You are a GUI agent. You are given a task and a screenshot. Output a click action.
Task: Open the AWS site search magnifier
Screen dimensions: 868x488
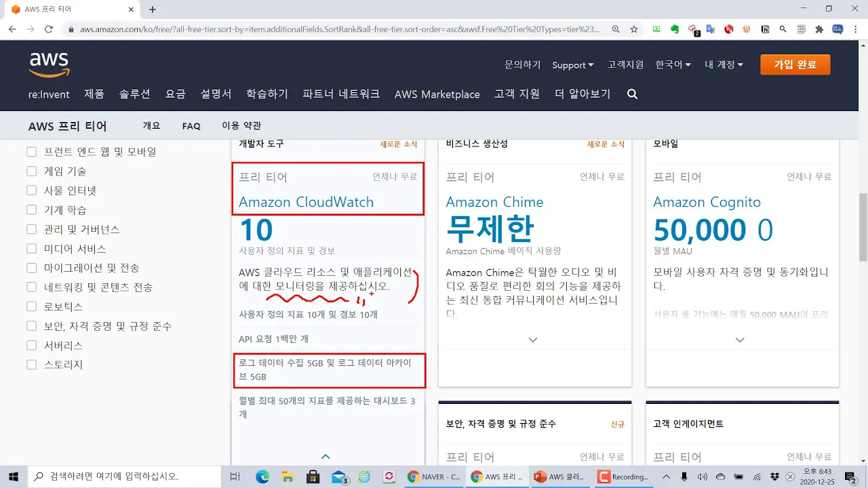pos(633,94)
